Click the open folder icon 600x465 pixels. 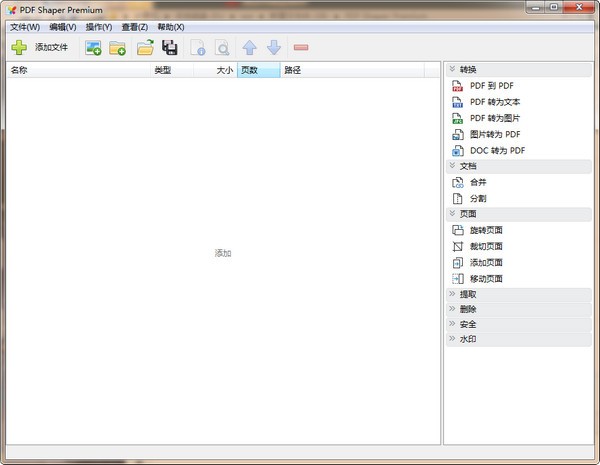[x=145, y=48]
